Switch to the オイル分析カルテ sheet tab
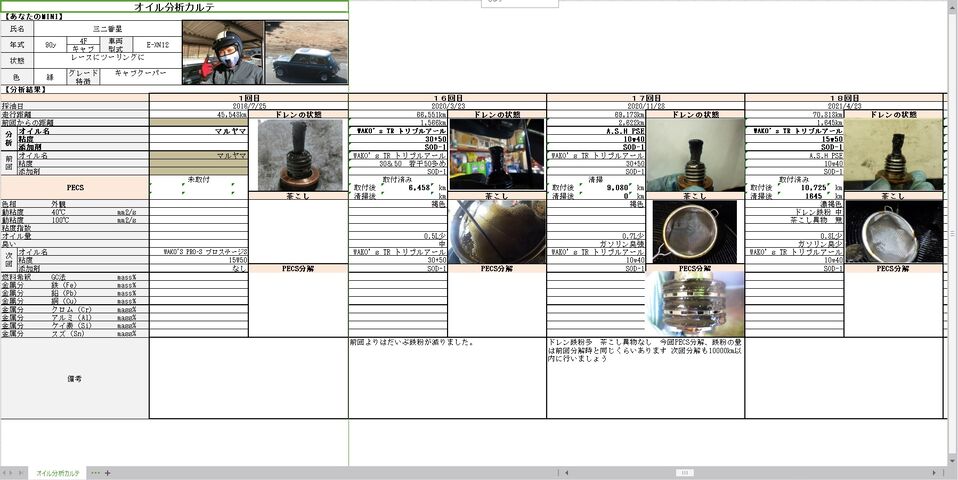 tap(57, 473)
